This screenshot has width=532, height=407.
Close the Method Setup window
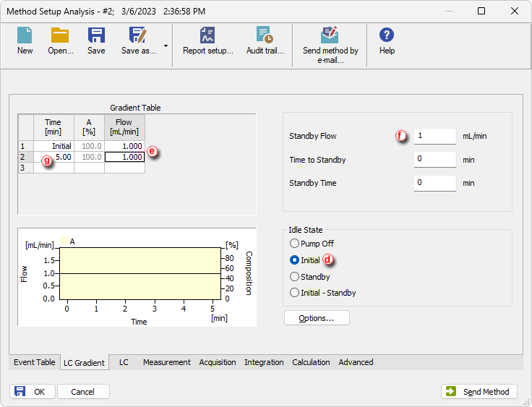pos(515,11)
